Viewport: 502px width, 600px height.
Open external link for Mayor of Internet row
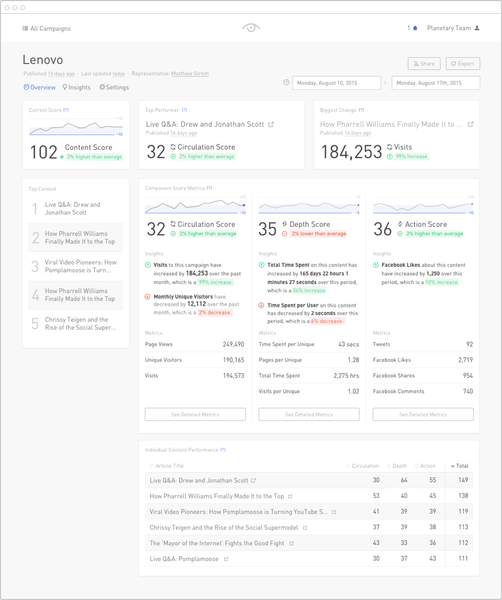coord(292,543)
